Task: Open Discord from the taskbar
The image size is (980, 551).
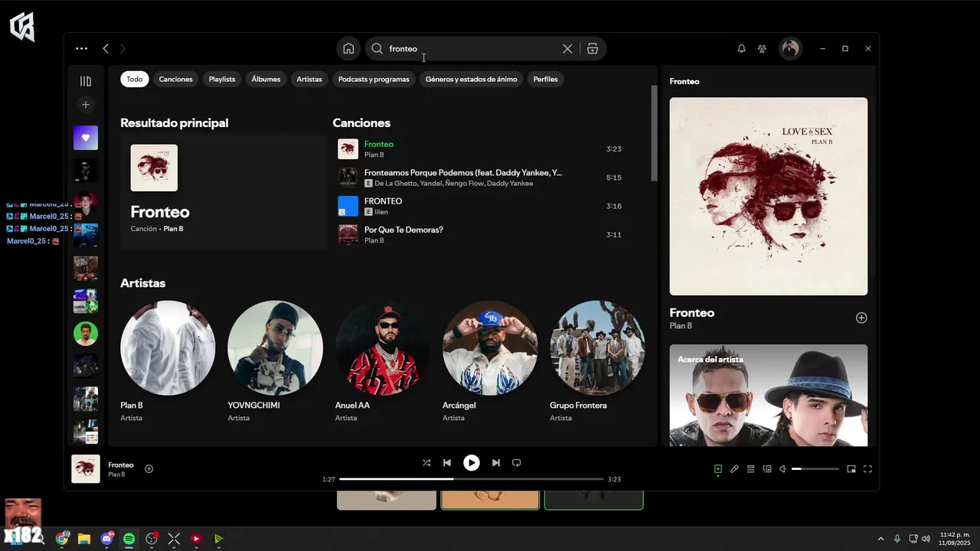Action: click(x=106, y=539)
